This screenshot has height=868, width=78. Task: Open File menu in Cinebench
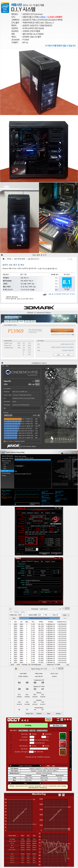pyautogui.click(x=3, y=366)
